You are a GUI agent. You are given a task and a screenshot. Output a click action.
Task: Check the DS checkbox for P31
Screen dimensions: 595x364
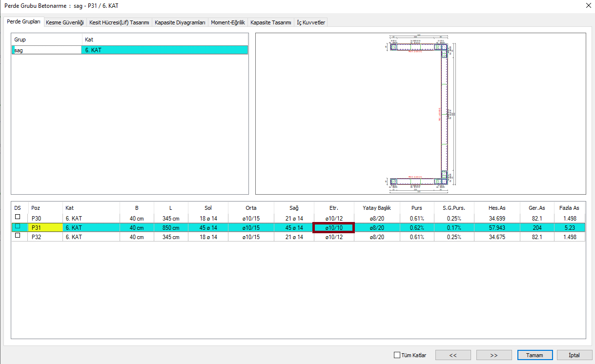pos(18,227)
